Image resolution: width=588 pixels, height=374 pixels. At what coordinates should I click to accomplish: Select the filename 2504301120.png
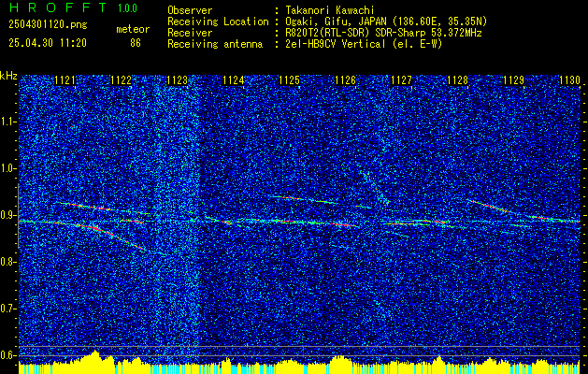(48, 25)
